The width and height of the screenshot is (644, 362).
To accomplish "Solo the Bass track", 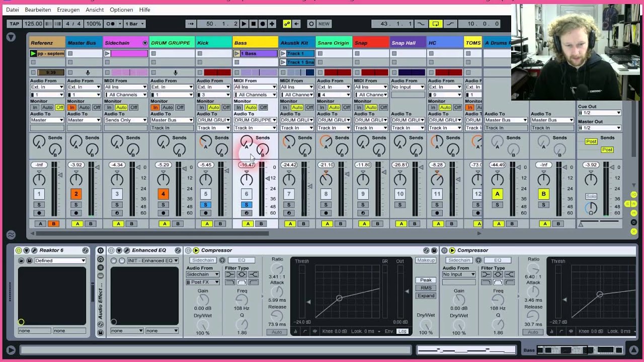I will tap(247, 205).
